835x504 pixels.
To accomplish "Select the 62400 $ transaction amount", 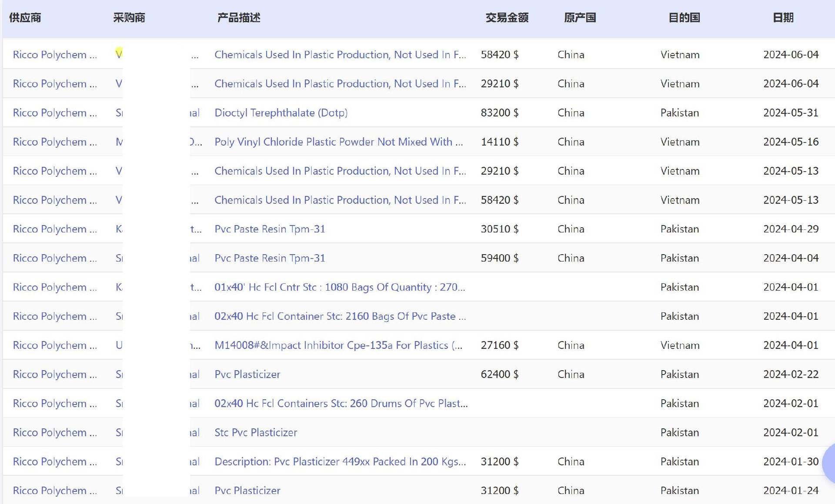I will point(500,375).
